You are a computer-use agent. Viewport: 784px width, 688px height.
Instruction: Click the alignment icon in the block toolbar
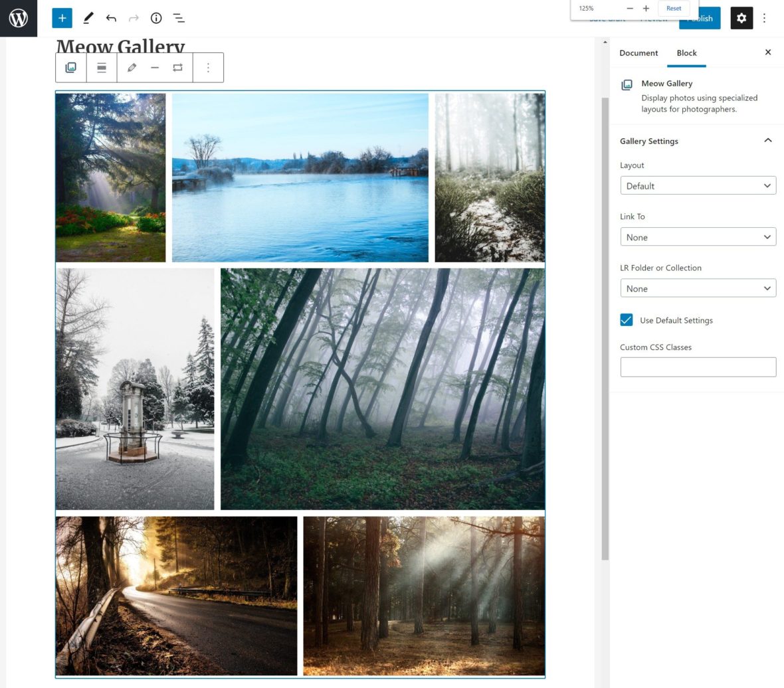pos(102,67)
